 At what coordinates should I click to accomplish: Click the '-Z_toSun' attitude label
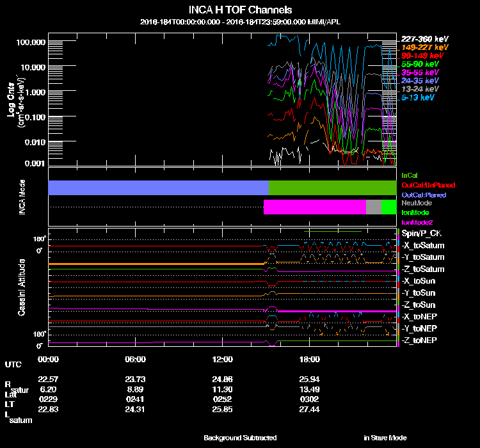pyautogui.click(x=419, y=305)
